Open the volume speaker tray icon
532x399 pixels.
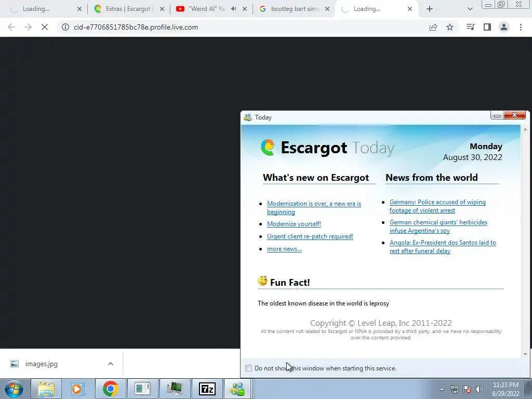480,389
